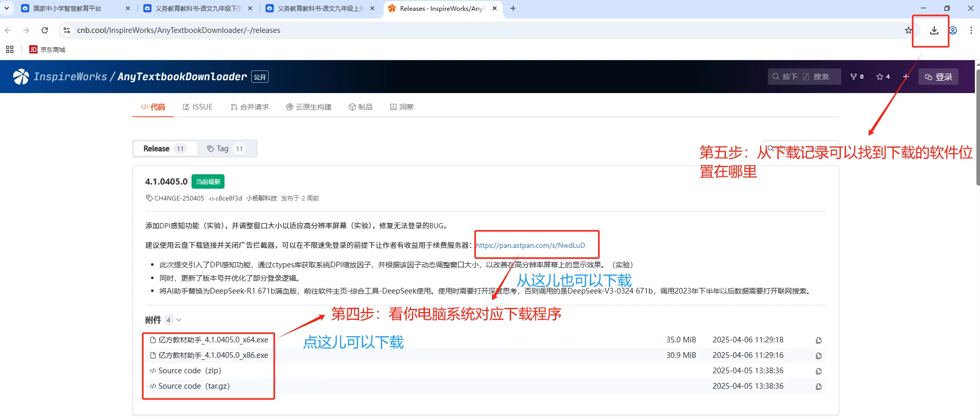The image size is (980, 419).
Task: Open the apps grid in bookmarks bar
Action: pyautogui.click(x=10, y=49)
